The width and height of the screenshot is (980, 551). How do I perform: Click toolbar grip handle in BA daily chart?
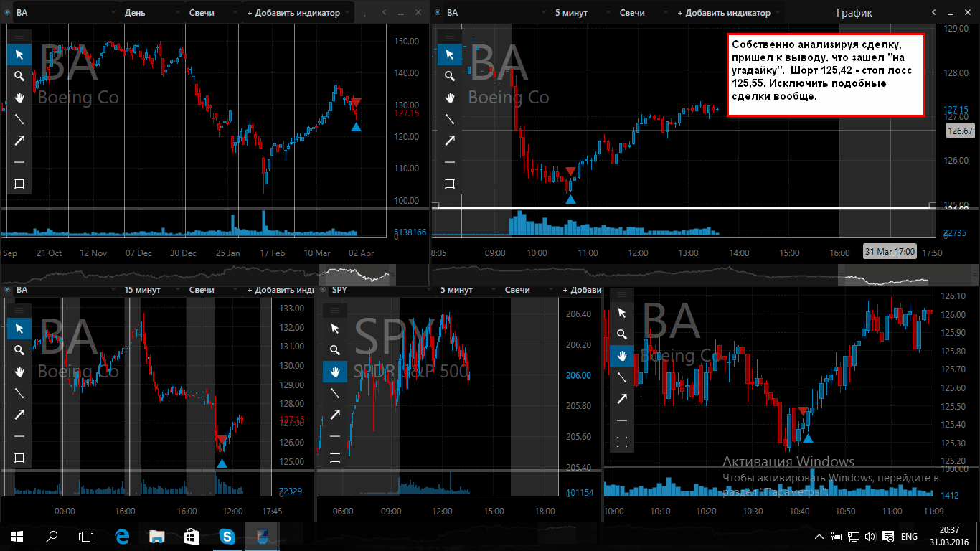coord(19,35)
